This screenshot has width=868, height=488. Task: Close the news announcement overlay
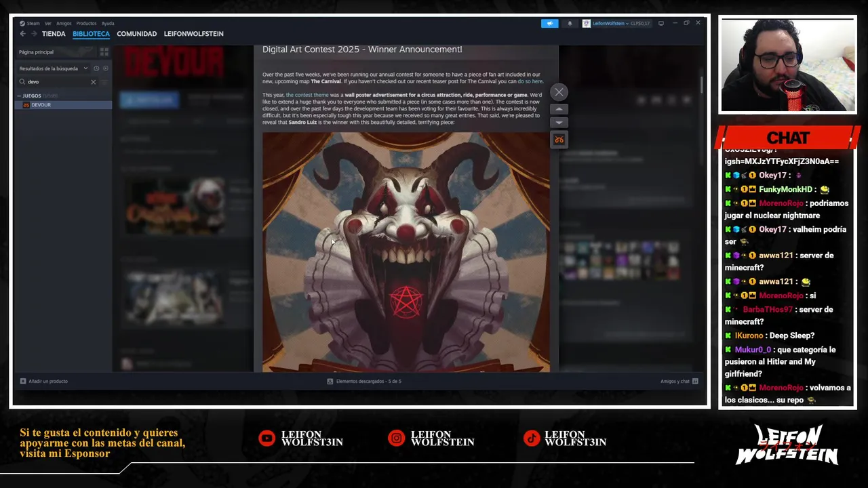tap(559, 92)
